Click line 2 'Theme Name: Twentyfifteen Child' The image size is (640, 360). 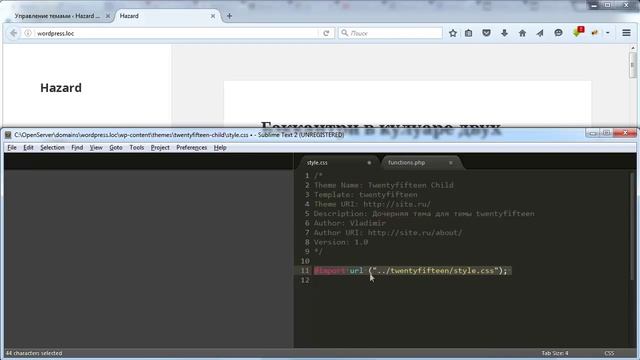click(x=383, y=185)
